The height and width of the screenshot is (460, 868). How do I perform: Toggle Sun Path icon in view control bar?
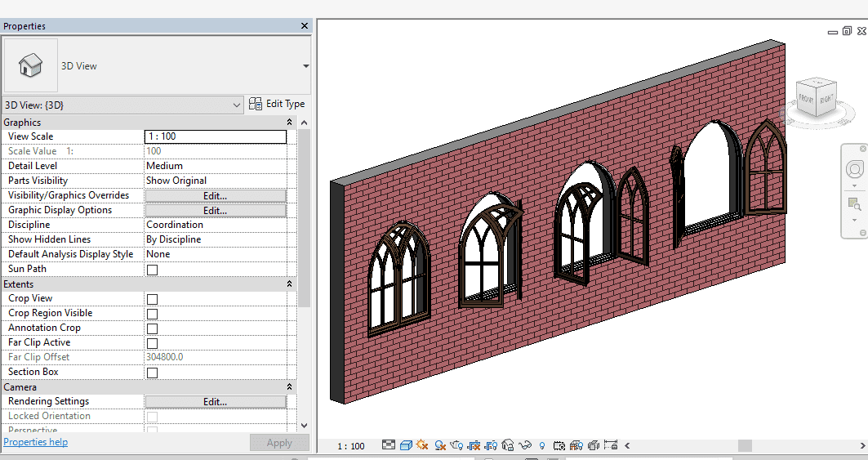[x=422, y=445]
